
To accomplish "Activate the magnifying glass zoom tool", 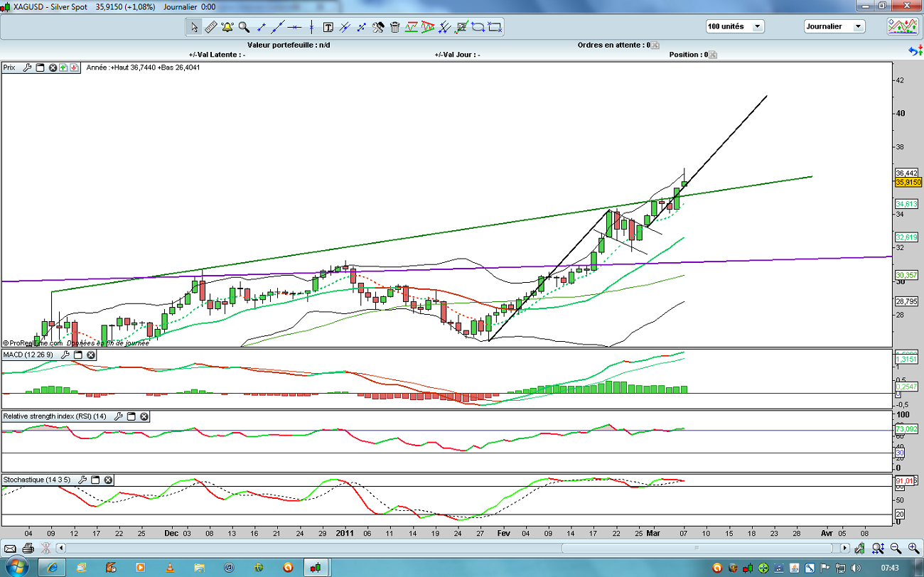I will click(244, 27).
